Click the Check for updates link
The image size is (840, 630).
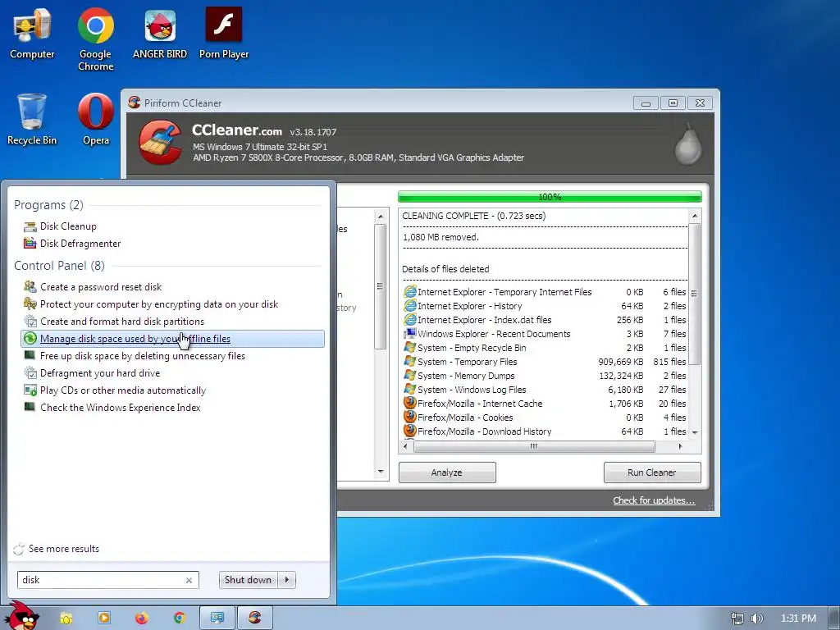654,500
